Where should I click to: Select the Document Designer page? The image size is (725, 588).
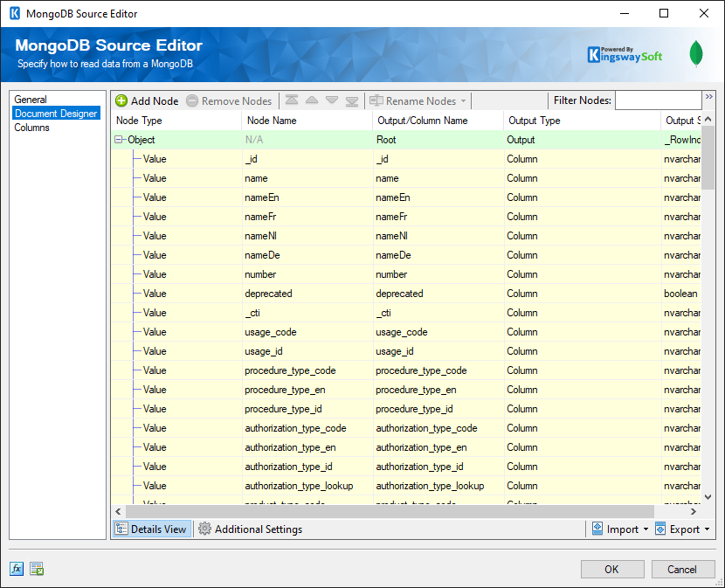pos(56,114)
